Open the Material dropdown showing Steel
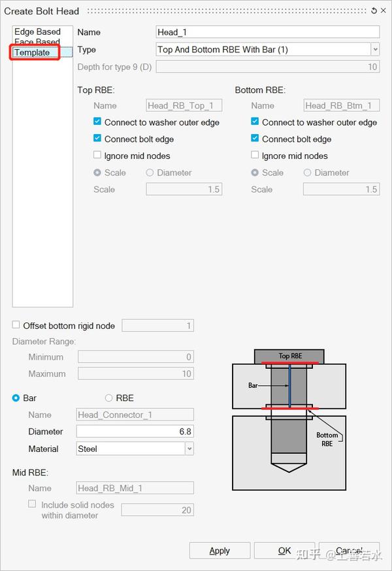 coord(189,449)
